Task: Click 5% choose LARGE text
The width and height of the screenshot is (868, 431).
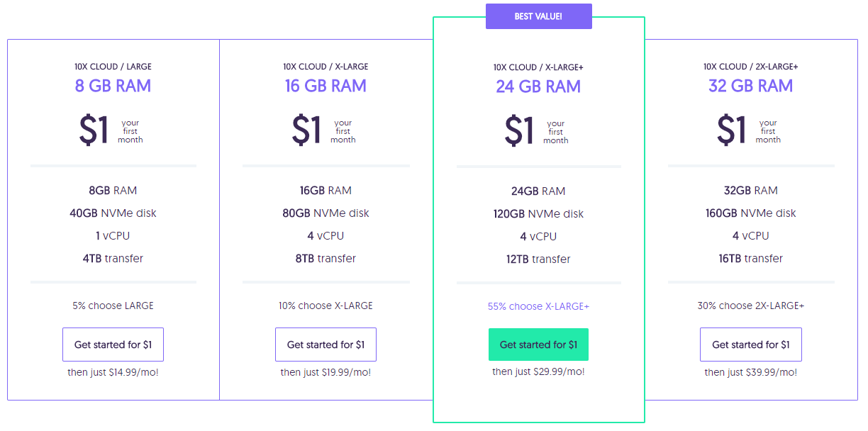Action: 113,306
